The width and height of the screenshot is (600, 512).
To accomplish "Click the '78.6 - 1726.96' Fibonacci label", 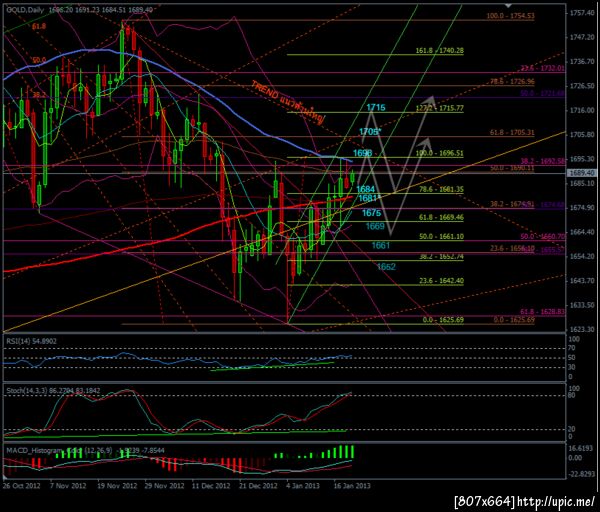I will tap(512, 82).
